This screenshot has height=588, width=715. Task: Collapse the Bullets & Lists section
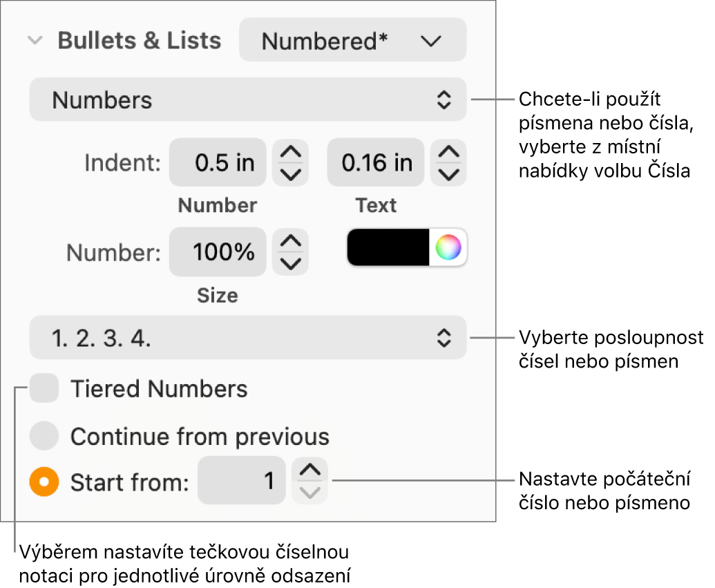coord(34,40)
